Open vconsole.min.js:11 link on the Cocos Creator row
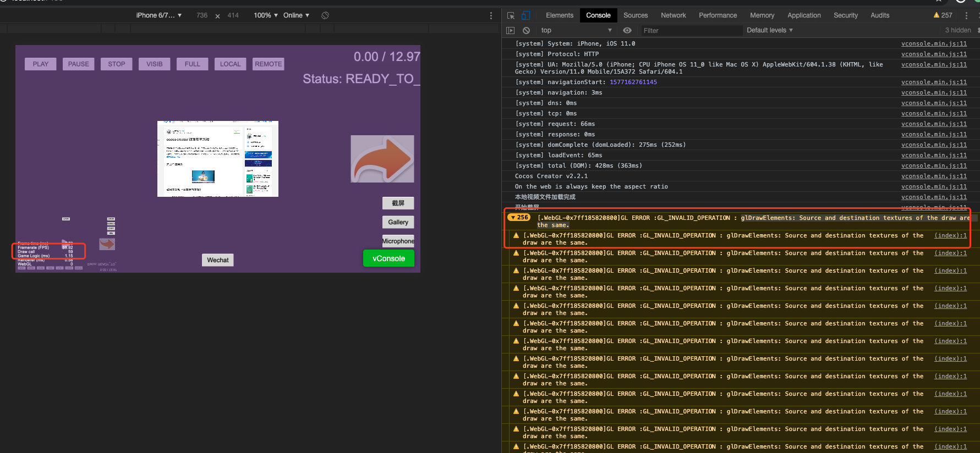Image resolution: width=980 pixels, height=453 pixels. click(934, 176)
